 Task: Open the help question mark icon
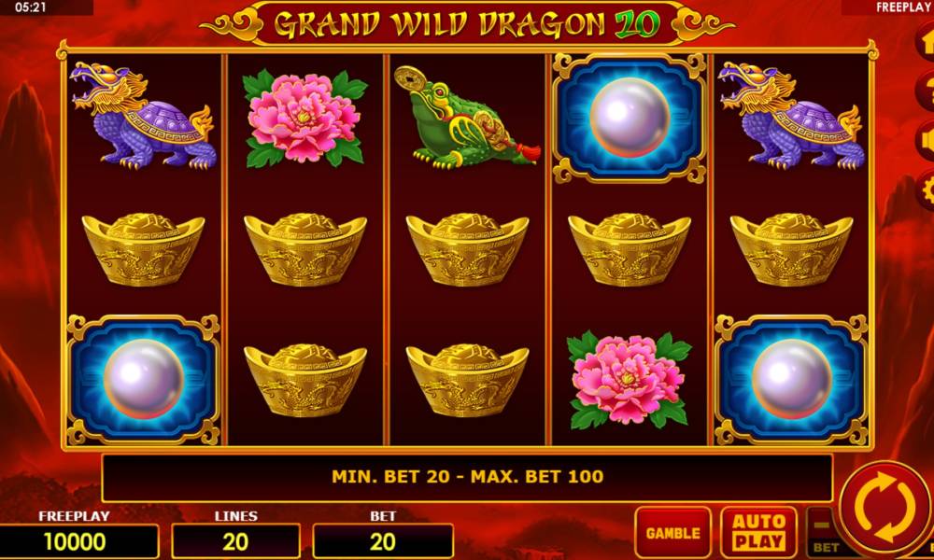coord(925,91)
